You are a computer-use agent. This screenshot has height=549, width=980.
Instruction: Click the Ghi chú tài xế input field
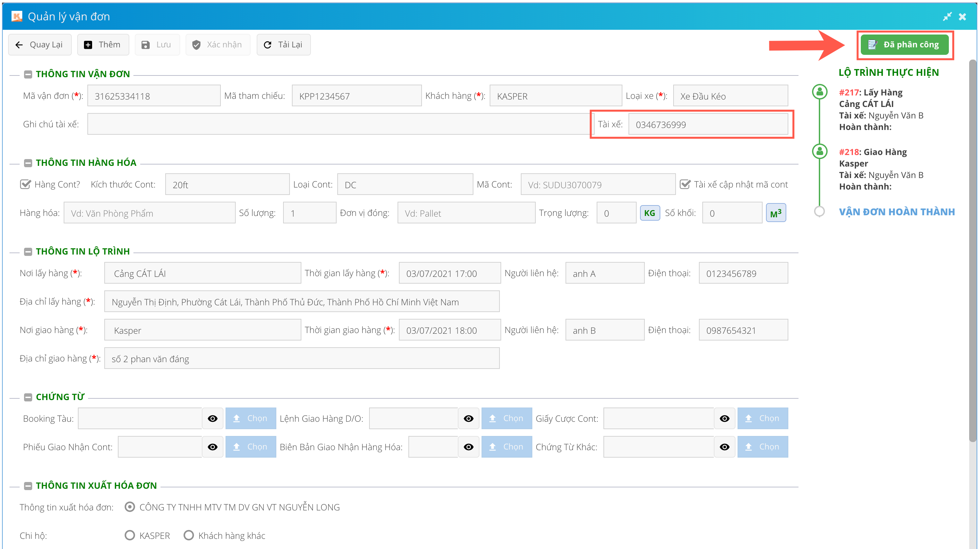[x=338, y=124]
